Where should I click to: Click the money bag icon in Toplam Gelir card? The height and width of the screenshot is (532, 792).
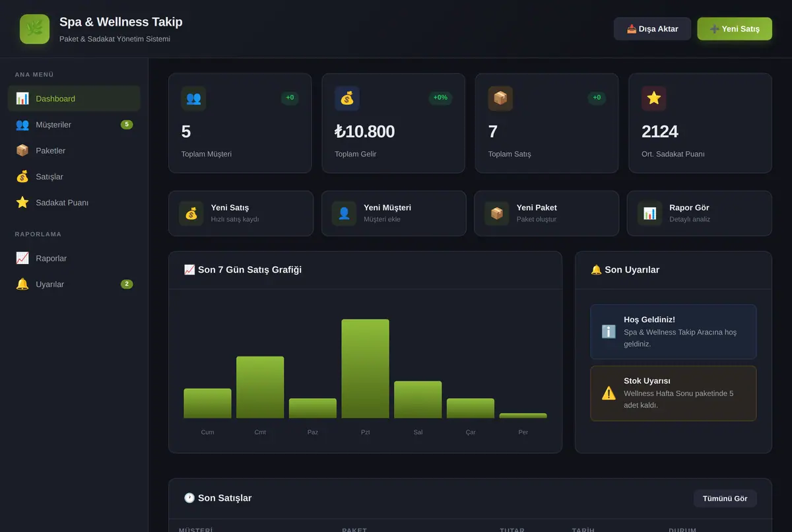[x=347, y=98]
